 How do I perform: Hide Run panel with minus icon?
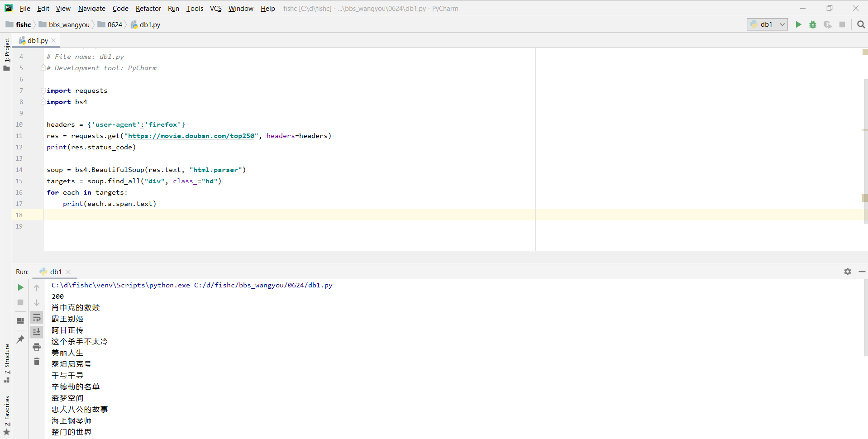pyautogui.click(x=862, y=272)
